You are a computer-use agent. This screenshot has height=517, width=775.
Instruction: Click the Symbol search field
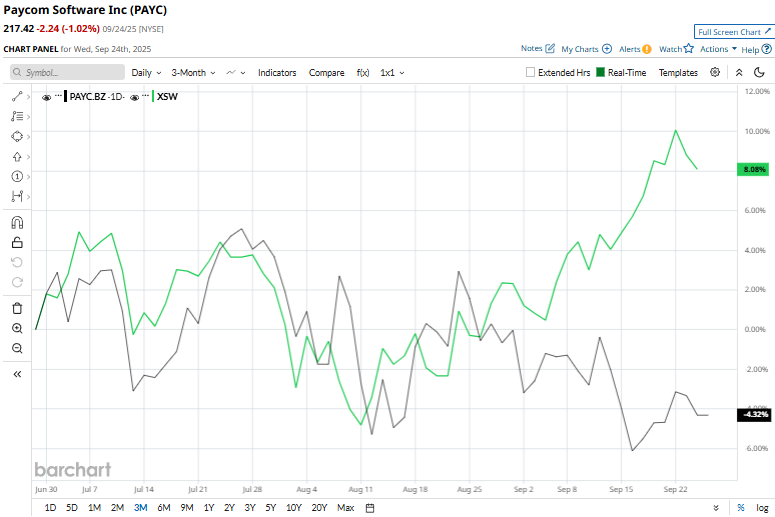point(67,72)
